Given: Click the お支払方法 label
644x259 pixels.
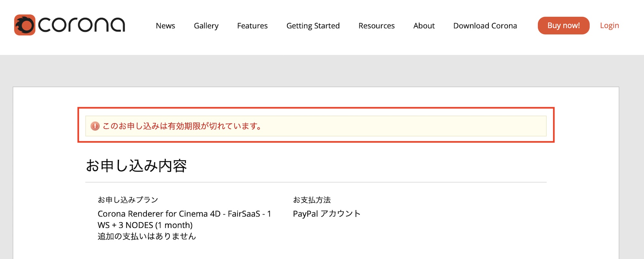Looking at the screenshot, I should click(312, 200).
